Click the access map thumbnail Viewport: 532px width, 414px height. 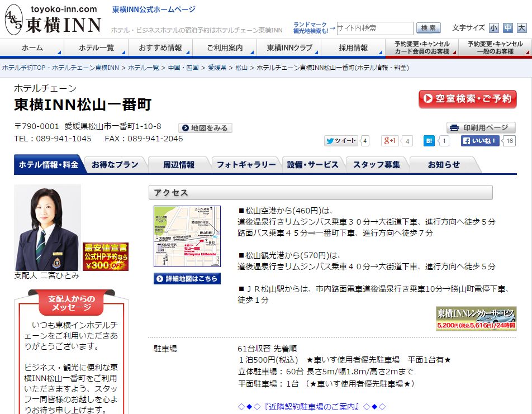187,236
